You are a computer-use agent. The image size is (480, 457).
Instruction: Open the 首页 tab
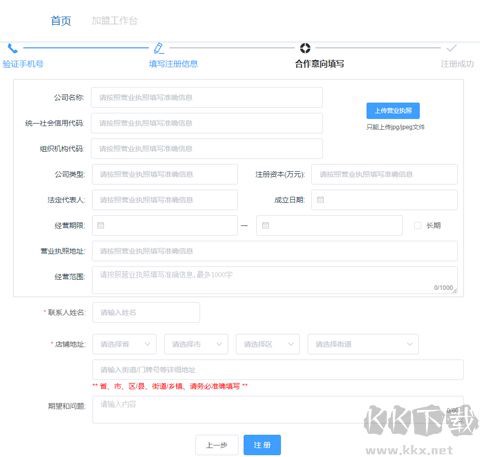click(61, 21)
